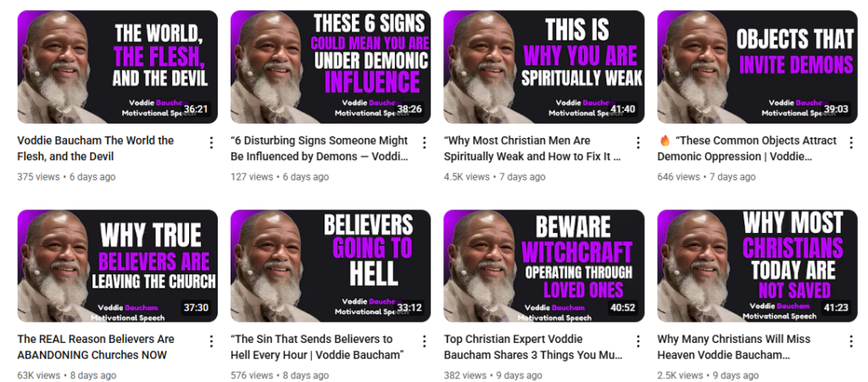Open options for 'Why Many Christians Will Miss Heaven'
This screenshot has height=382, width=868.
click(851, 341)
